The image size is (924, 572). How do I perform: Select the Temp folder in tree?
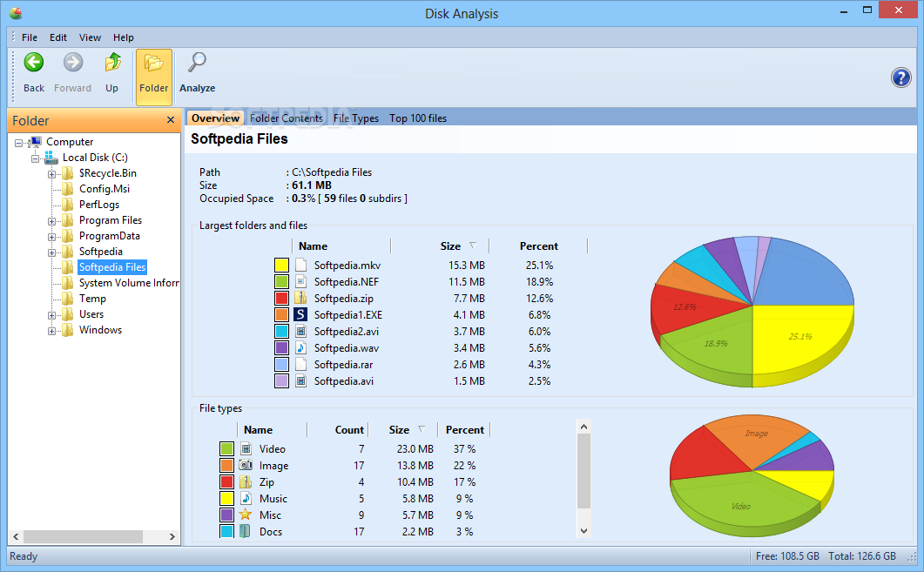click(92, 299)
